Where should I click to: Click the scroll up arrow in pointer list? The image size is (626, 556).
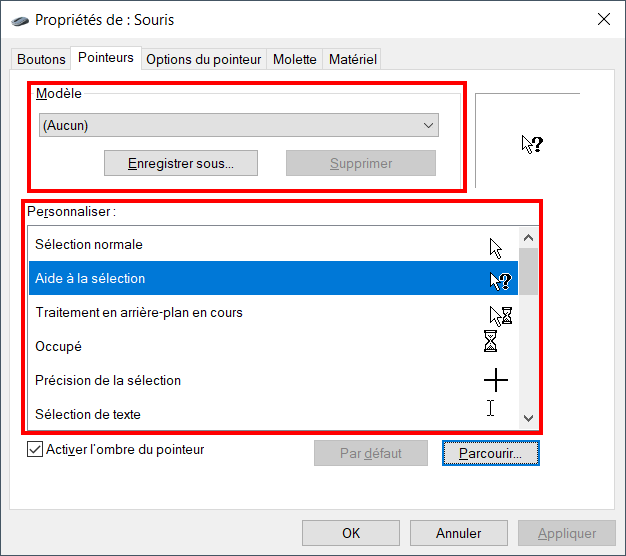(x=528, y=238)
